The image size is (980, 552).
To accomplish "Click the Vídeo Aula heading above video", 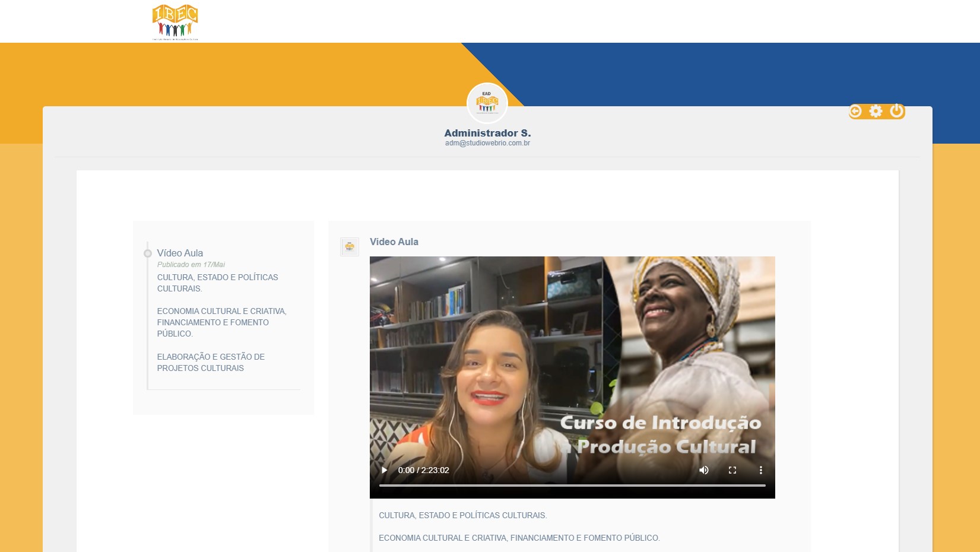I will tap(394, 242).
